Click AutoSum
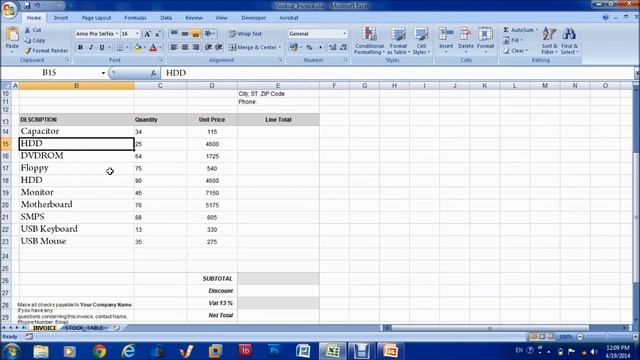The height and width of the screenshot is (360, 640). point(520,30)
